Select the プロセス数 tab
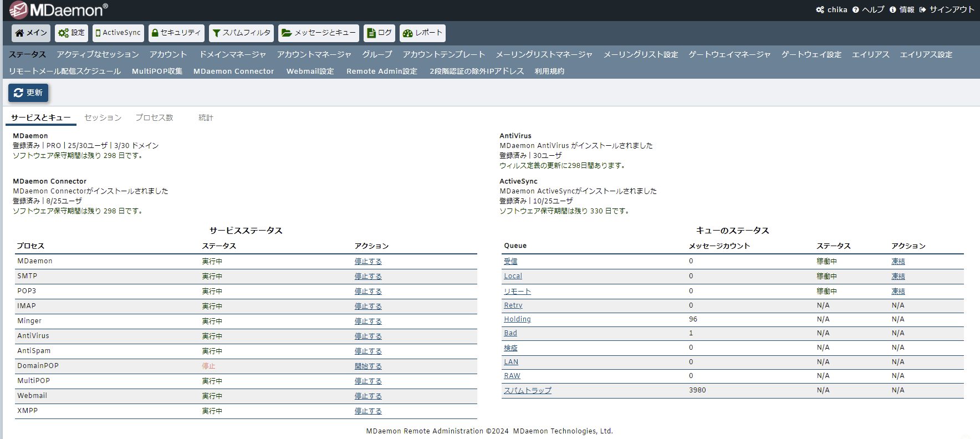 tap(154, 118)
